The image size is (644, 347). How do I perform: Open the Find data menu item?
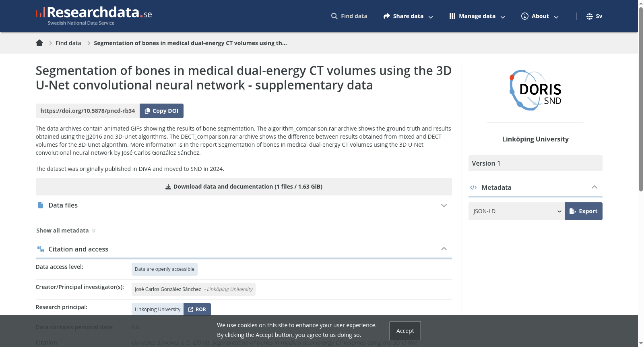click(x=349, y=16)
